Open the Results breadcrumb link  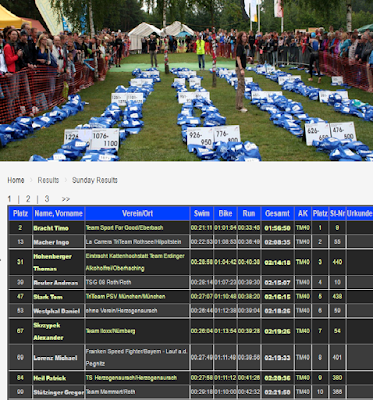pyautogui.click(x=48, y=180)
